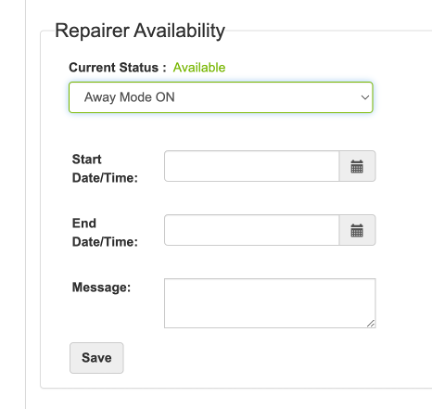Click inside the Message text area
This screenshot has height=410, width=432.
pyautogui.click(x=270, y=303)
